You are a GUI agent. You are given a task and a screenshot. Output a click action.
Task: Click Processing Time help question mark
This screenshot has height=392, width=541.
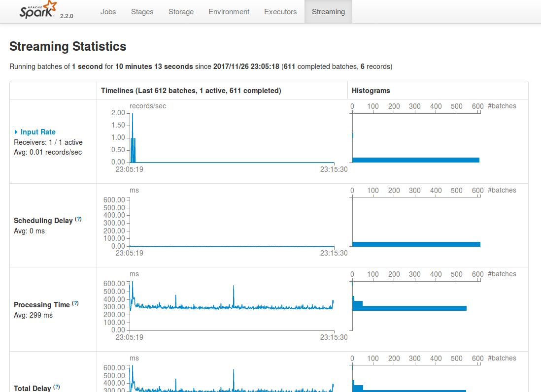pyautogui.click(x=75, y=303)
